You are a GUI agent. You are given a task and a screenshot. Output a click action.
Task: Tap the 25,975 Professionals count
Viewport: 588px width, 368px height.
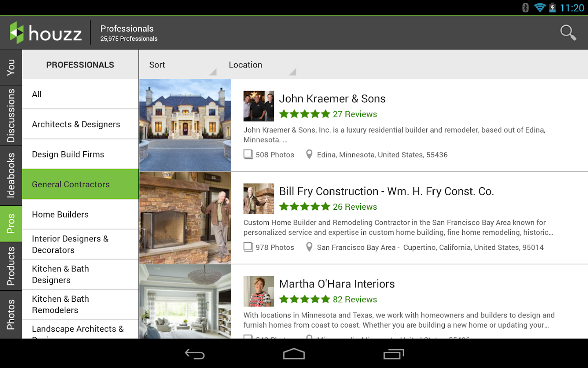(129, 39)
